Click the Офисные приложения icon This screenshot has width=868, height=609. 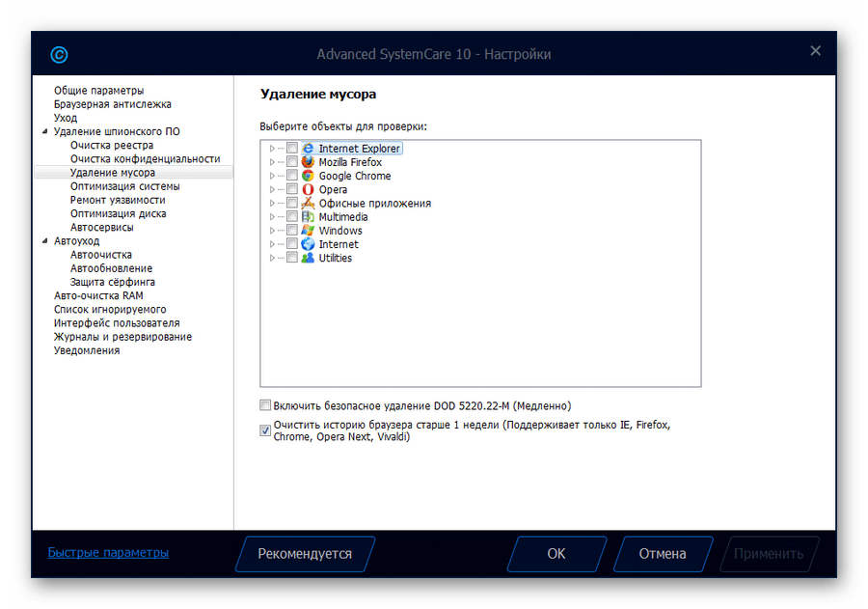click(309, 204)
